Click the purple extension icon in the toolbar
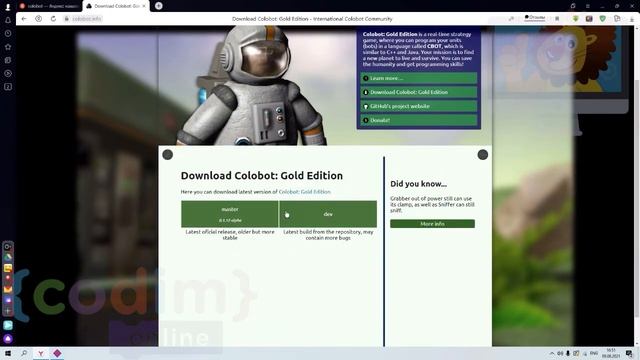Screen dimensions: 640x360 [589, 19]
